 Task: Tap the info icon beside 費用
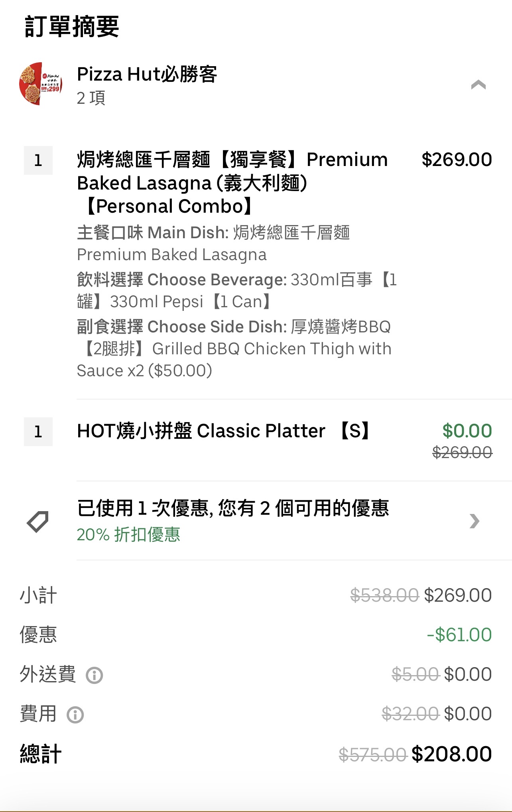tap(75, 715)
